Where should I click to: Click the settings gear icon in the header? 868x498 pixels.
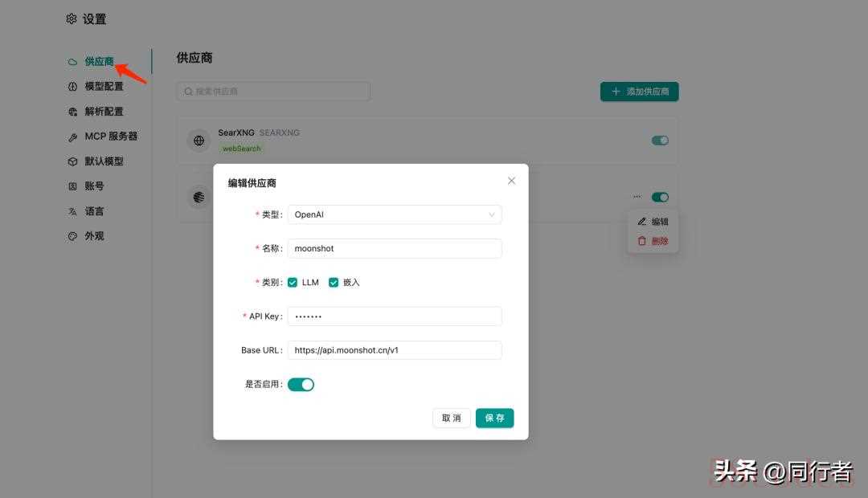pyautogui.click(x=72, y=18)
